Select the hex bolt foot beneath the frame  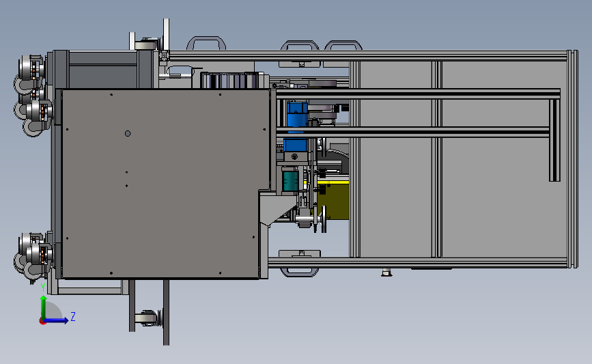[x=386, y=272]
